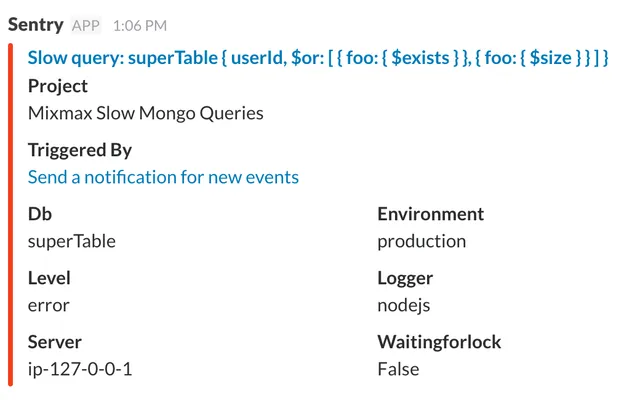This screenshot has width=640, height=400.
Task: Click the APP badge next to Sentry
Action: (x=86, y=26)
